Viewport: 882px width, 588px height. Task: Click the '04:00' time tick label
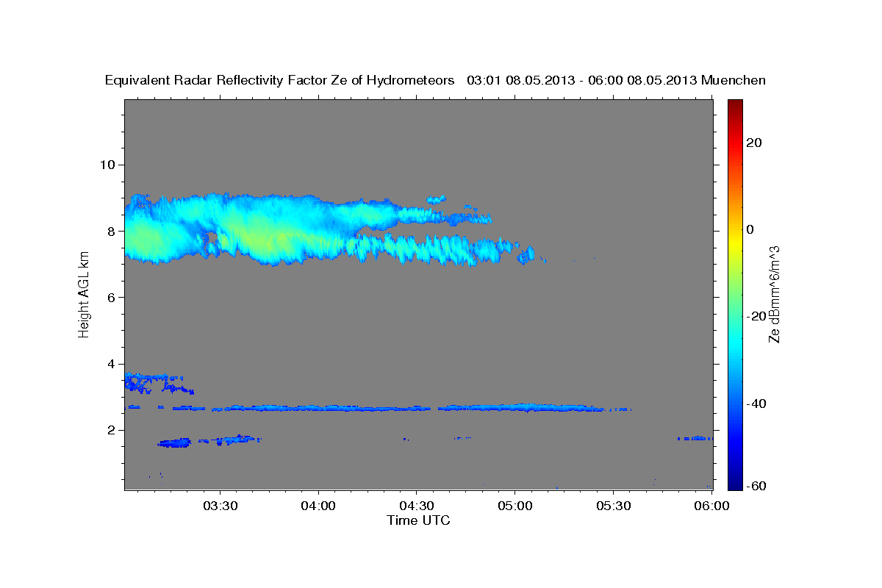(x=318, y=506)
